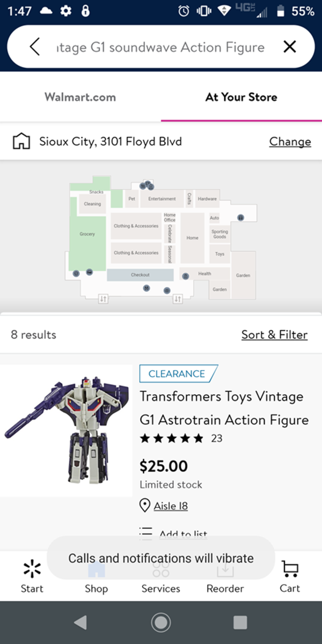Open Start via the Walmart spark icon

click(32, 568)
